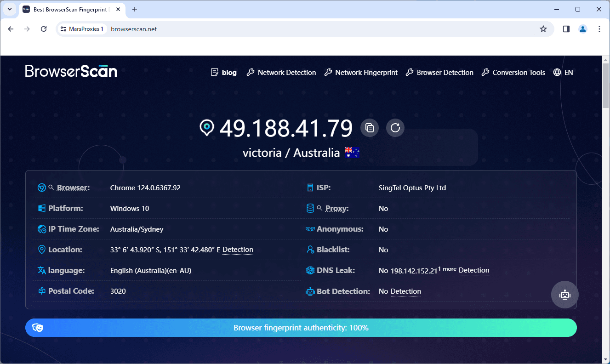Click the robot icon beside Bot Detection

tap(310, 291)
